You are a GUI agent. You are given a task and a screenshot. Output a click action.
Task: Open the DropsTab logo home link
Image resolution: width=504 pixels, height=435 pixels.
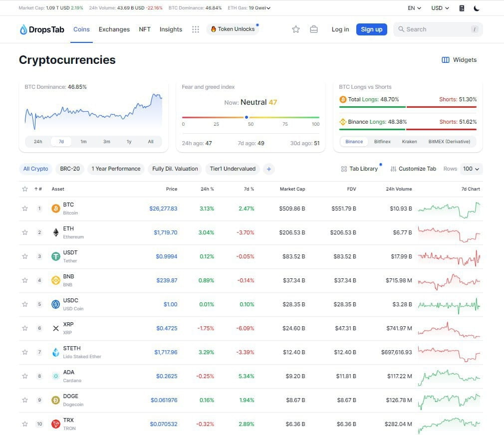(x=42, y=29)
